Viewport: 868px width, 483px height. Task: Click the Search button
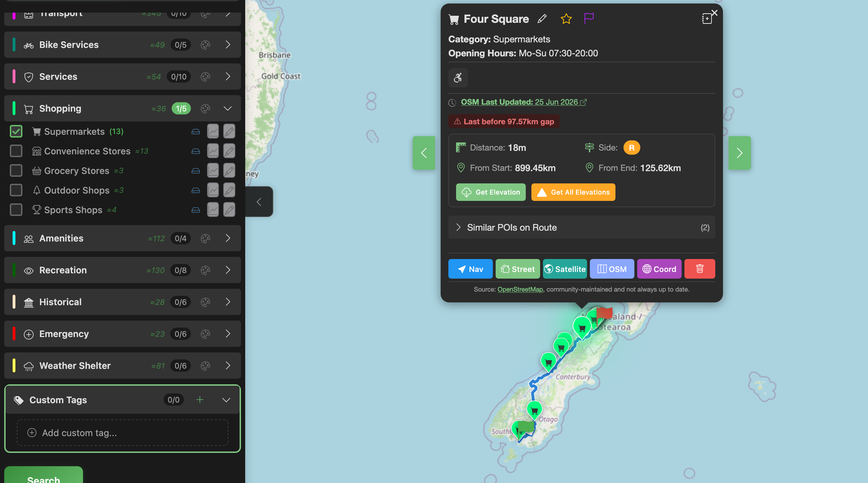click(x=44, y=475)
